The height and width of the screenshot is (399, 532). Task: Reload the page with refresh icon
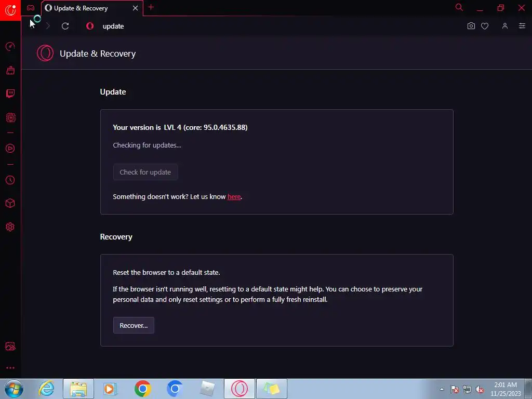point(65,26)
